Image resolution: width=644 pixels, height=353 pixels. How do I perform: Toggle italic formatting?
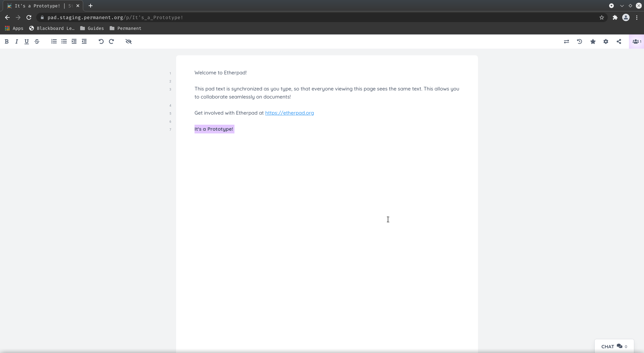[x=16, y=42]
